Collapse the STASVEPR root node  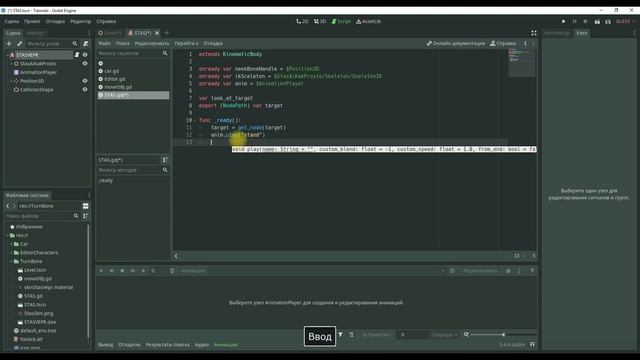(x=7, y=55)
